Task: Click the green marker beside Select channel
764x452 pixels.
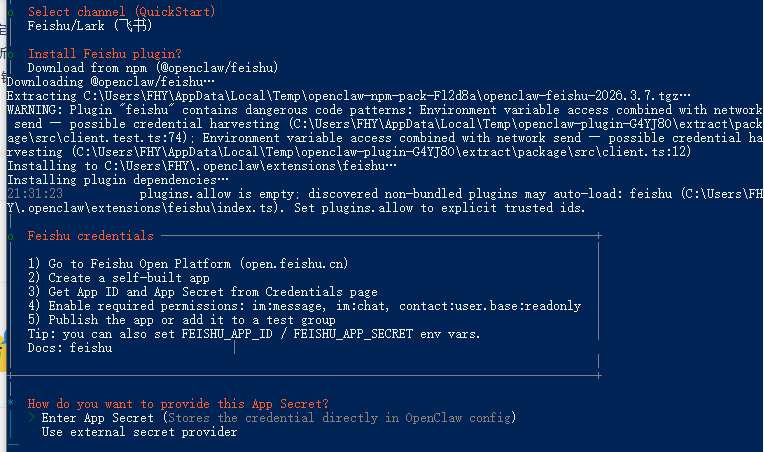Action: pos(9,11)
